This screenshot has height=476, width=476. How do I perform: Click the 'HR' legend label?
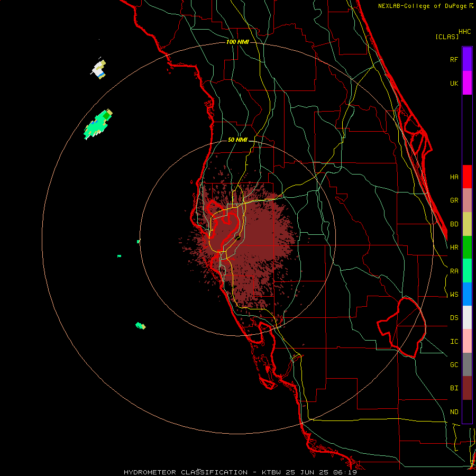(x=454, y=248)
